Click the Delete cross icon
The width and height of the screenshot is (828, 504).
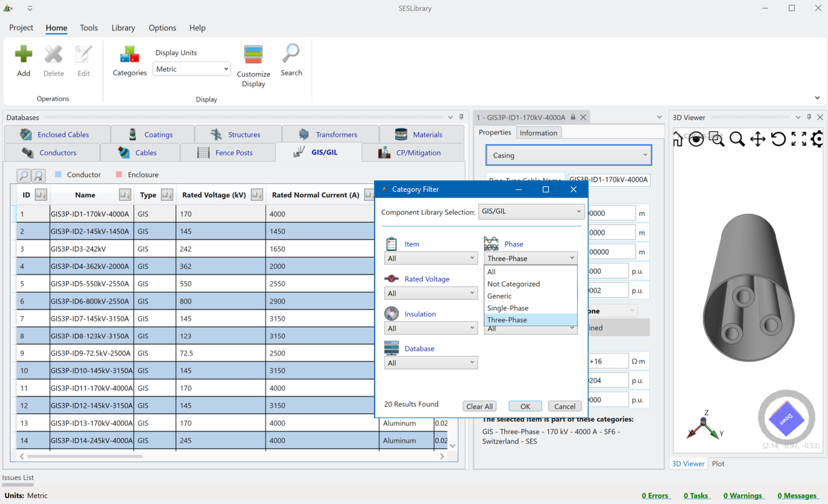pos(53,54)
